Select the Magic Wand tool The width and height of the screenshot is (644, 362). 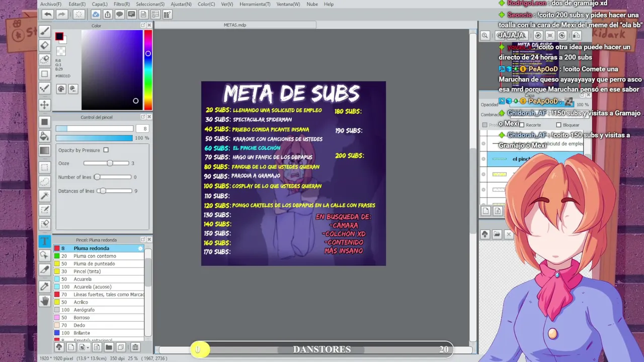[x=44, y=196]
